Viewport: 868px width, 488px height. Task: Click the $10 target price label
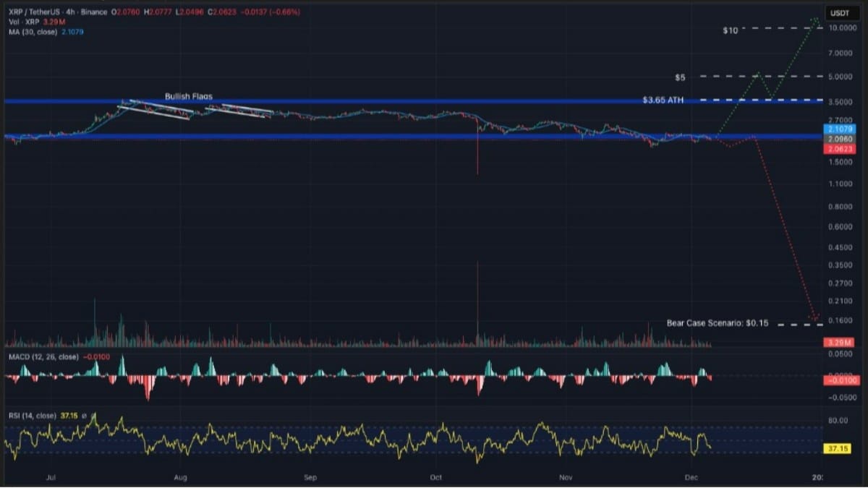[730, 30]
